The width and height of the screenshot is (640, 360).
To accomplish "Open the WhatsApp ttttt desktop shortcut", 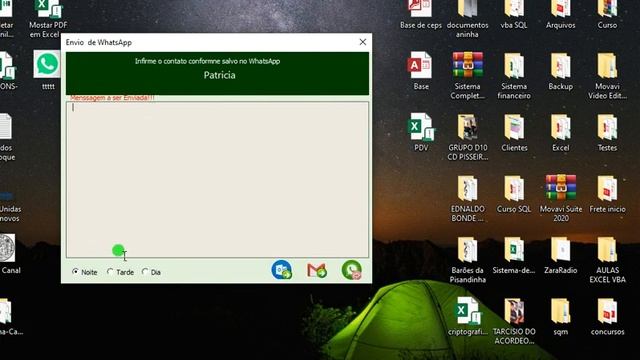I will pyautogui.click(x=47, y=69).
